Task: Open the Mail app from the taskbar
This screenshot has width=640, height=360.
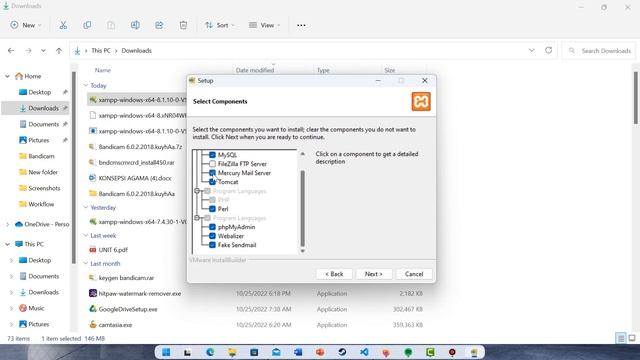Action: (x=276, y=352)
